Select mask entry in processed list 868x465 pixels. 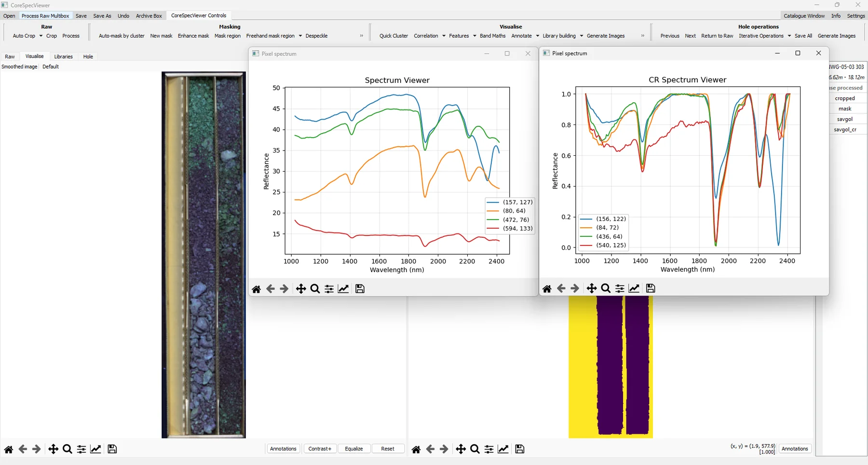[x=845, y=109]
